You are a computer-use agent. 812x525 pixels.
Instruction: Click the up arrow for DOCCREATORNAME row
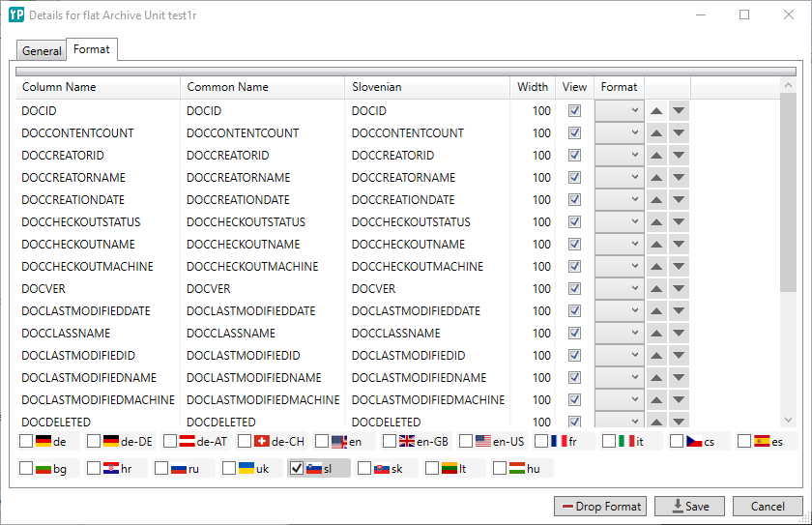click(x=656, y=178)
